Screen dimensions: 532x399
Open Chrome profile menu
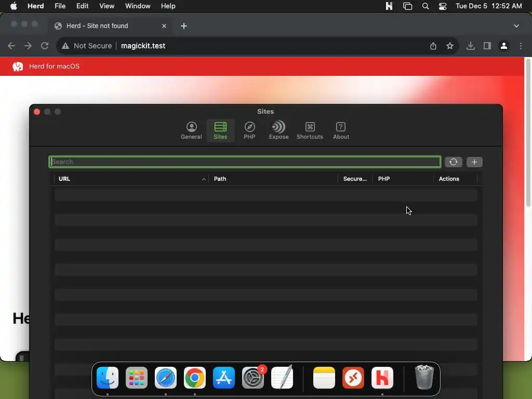point(504,46)
